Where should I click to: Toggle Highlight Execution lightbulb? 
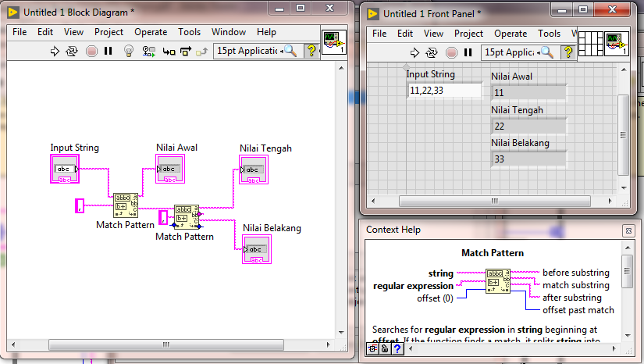tap(129, 51)
